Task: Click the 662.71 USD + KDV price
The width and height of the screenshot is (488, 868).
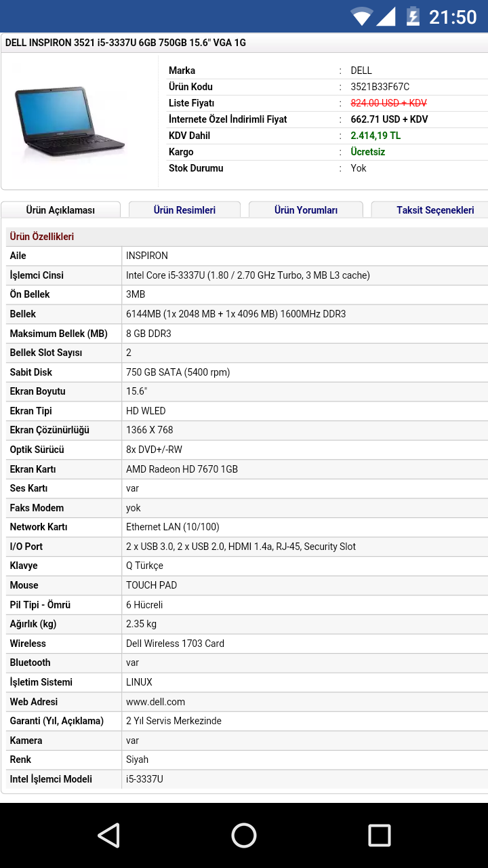Action: (x=389, y=119)
